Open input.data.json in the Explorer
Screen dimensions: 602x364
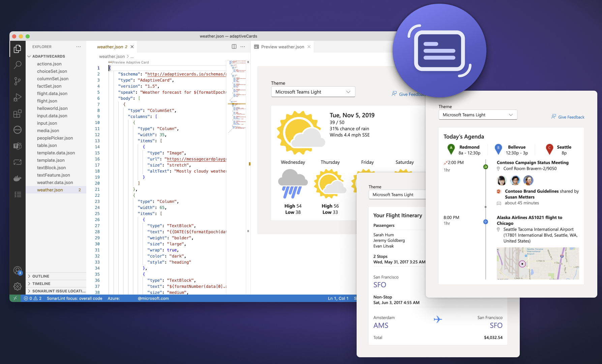coord(56,116)
